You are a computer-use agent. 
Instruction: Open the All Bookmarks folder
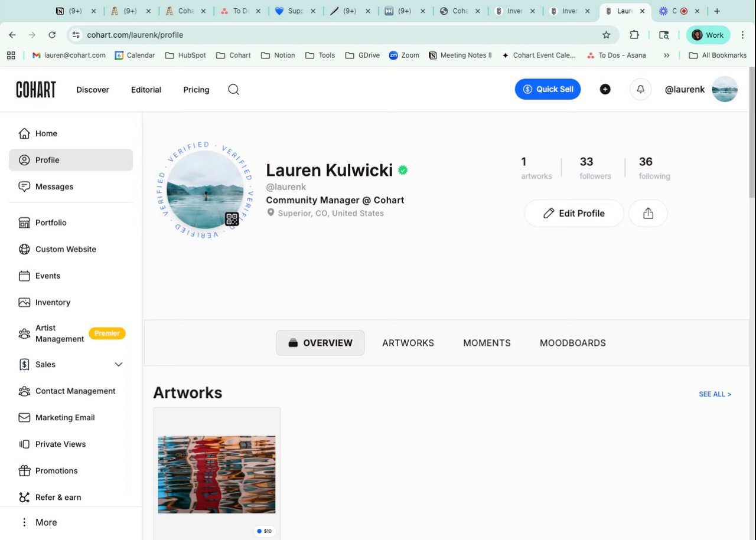(x=718, y=55)
